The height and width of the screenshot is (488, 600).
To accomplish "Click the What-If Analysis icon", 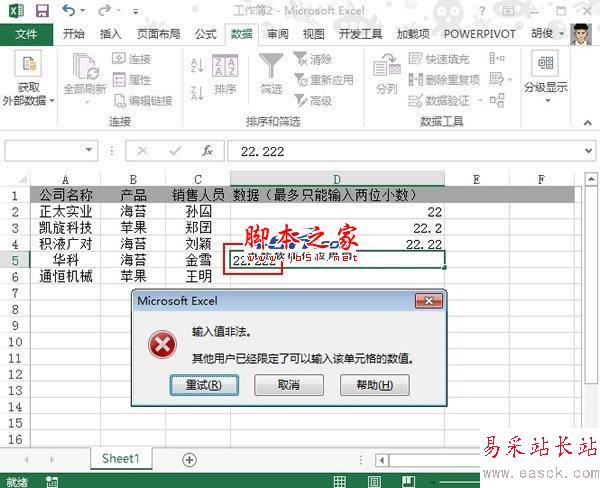I will click(x=497, y=80).
